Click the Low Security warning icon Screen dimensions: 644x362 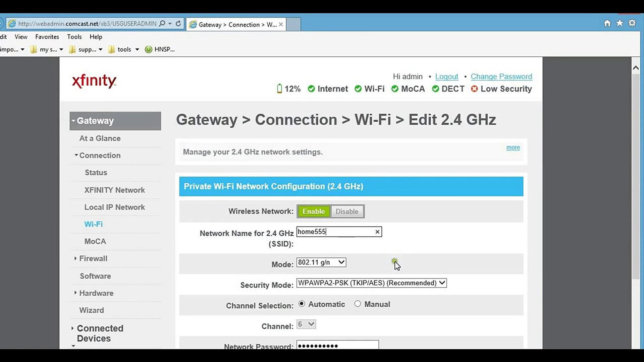click(474, 89)
